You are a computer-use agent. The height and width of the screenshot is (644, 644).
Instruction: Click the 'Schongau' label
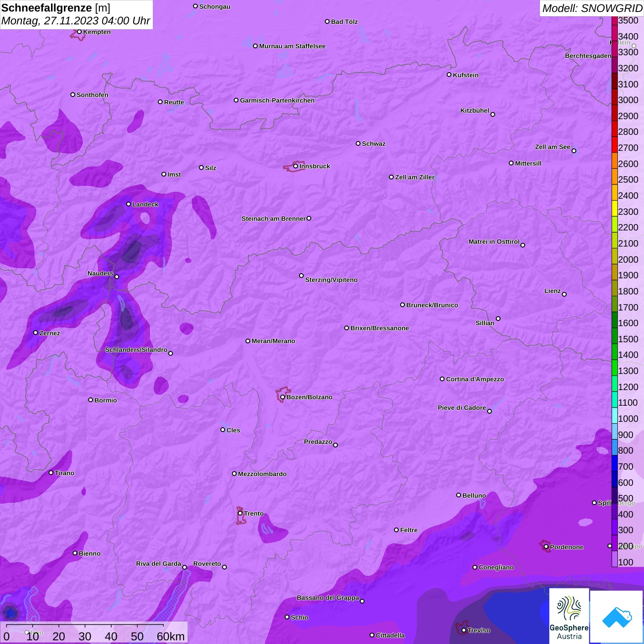coord(215,6)
